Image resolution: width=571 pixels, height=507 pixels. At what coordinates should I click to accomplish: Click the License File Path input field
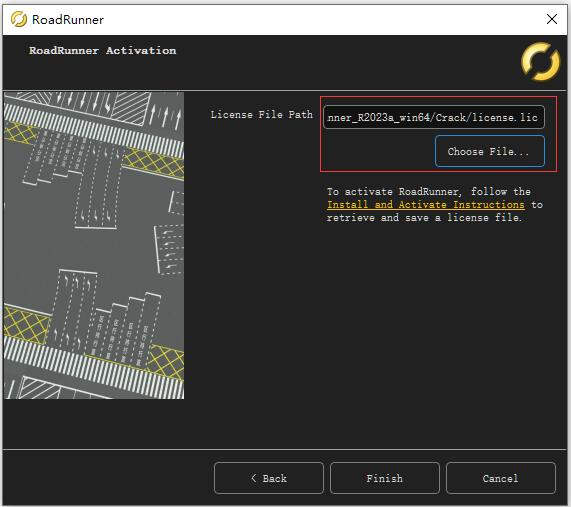[x=434, y=117]
